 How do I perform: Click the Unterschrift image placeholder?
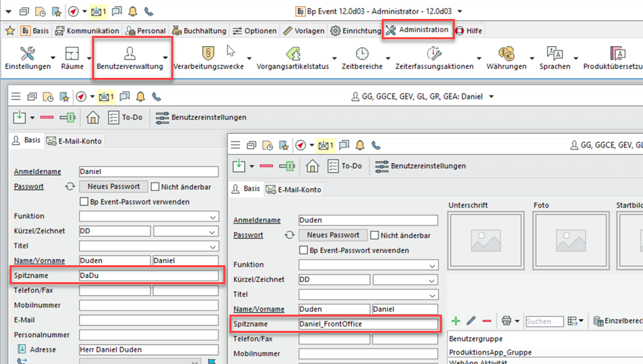pos(485,240)
